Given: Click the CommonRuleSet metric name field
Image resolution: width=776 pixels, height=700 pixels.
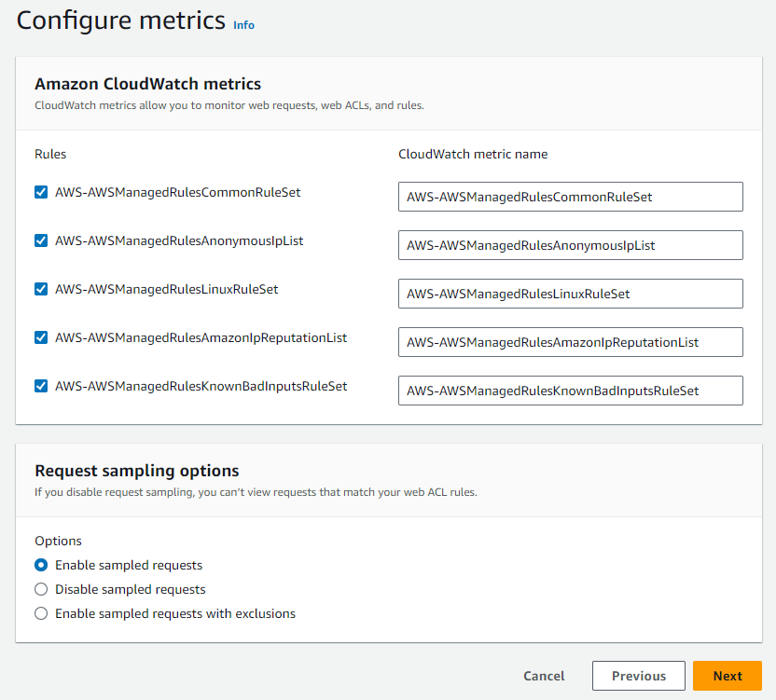Looking at the screenshot, I should [570, 197].
